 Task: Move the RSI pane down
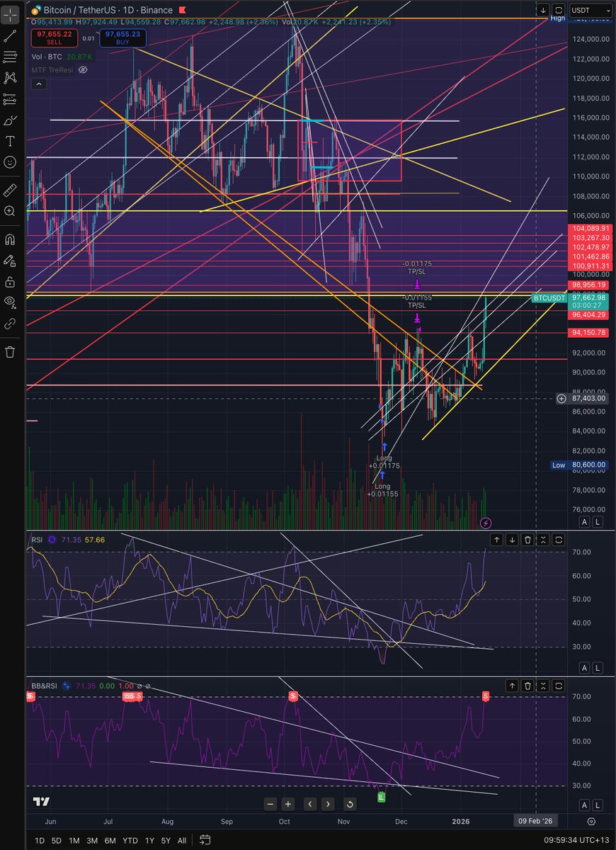(x=513, y=540)
